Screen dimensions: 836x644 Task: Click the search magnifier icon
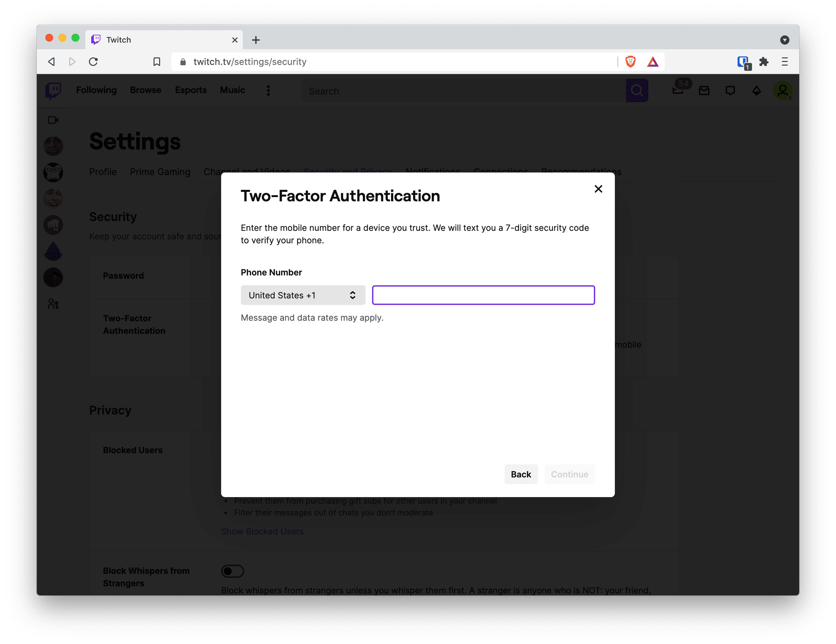tap(637, 90)
